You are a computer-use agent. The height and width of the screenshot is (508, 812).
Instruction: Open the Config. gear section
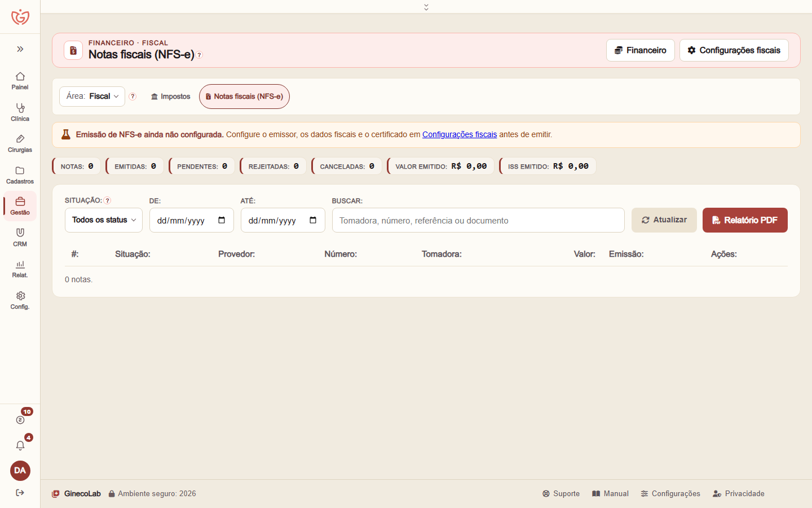(20, 300)
